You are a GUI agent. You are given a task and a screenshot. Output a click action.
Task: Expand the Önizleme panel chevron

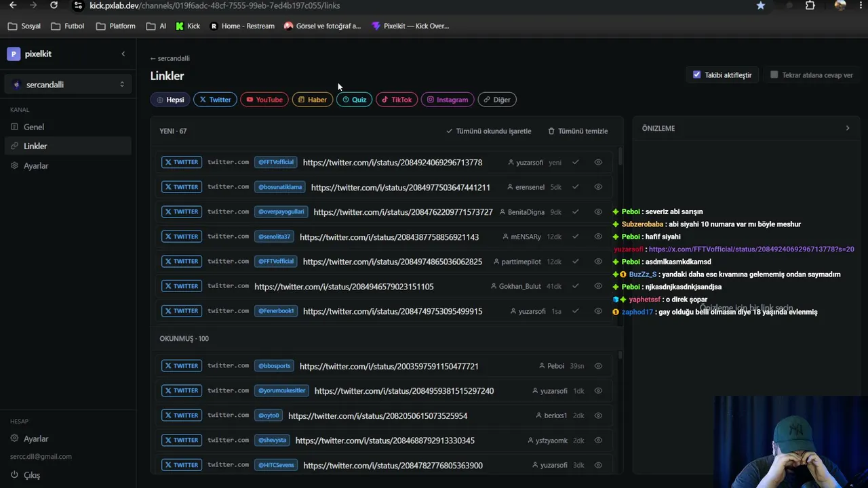[x=847, y=128]
